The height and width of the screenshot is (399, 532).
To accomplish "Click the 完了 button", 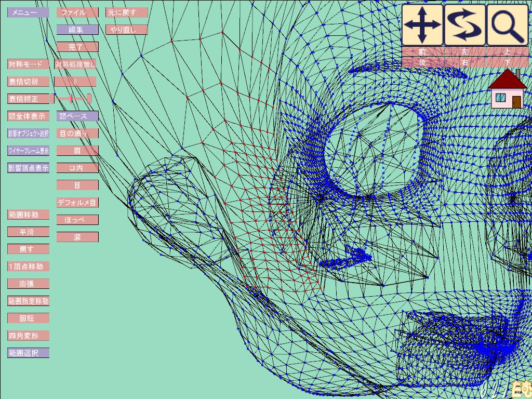I will (77, 47).
